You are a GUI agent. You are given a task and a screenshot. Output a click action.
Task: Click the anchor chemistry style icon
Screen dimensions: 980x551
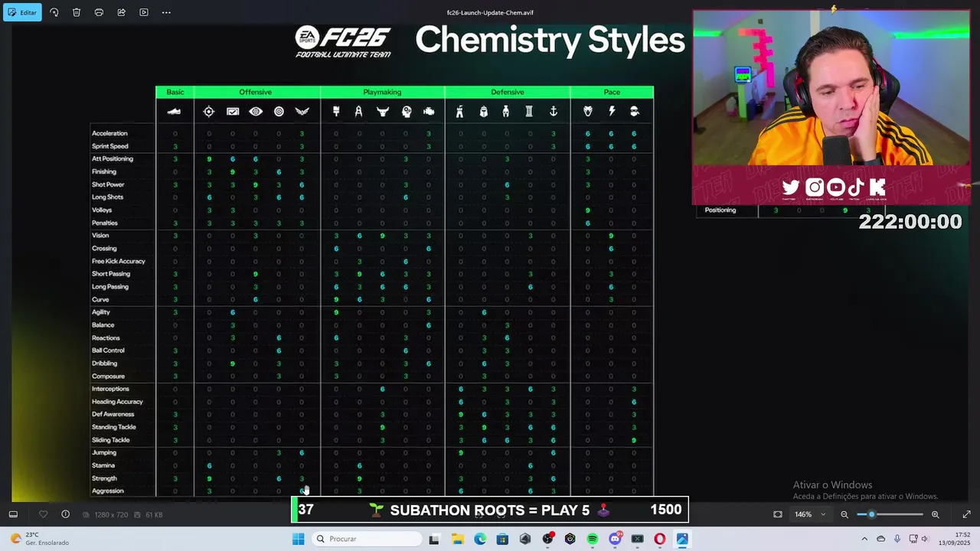click(x=553, y=112)
